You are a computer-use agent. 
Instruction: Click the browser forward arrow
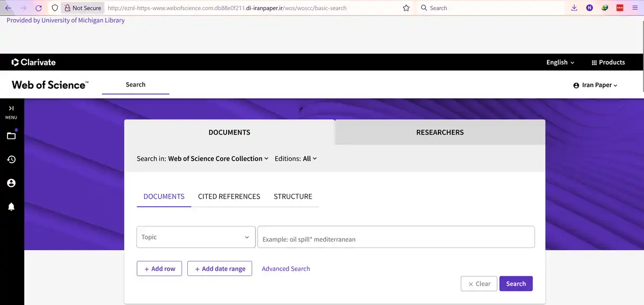pyautogui.click(x=23, y=8)
